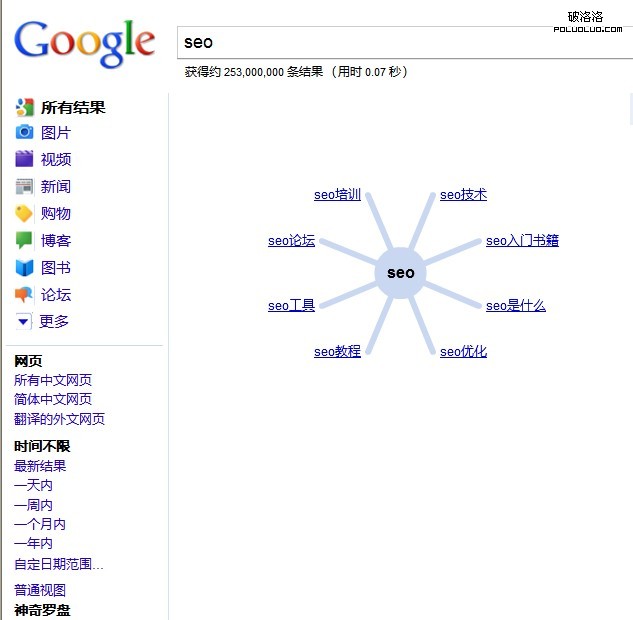Open the seo入门书籍 wheel link

tap(522, 241)
